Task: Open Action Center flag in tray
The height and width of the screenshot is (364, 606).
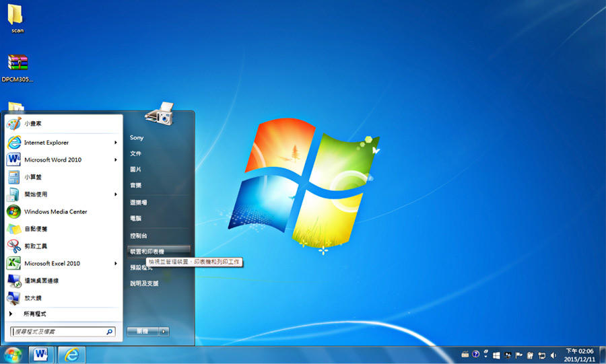Action: click(x=518, y=355)
